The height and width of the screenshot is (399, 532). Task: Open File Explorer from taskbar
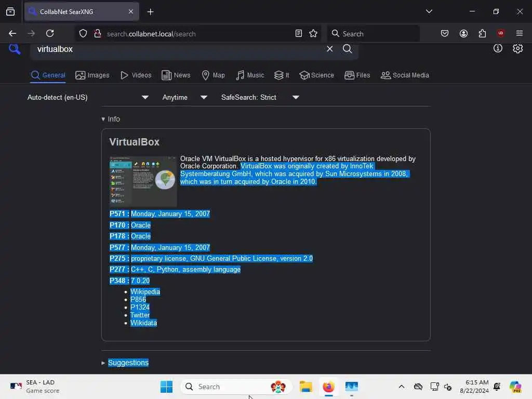pyautogui.click(x=305, y=387)
